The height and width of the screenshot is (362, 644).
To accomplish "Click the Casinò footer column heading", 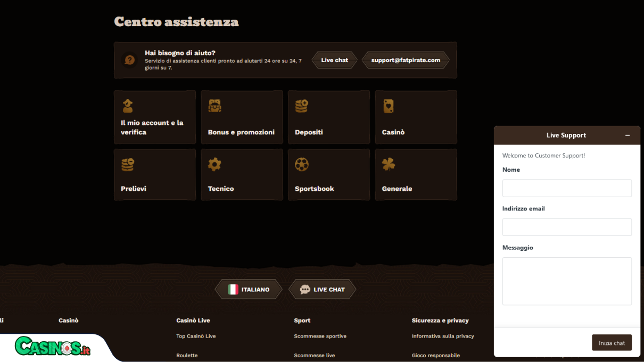I will pyautogui.click(x=68, y=321).
